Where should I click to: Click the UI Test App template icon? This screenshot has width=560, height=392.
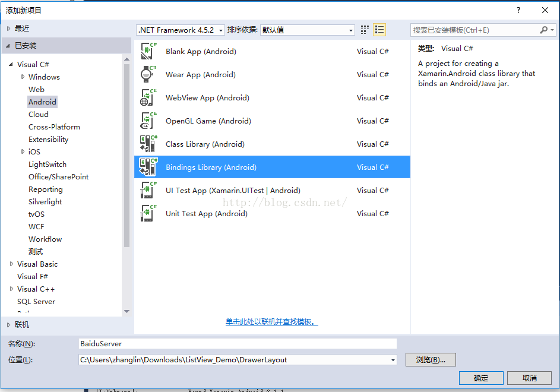point(148,190)
